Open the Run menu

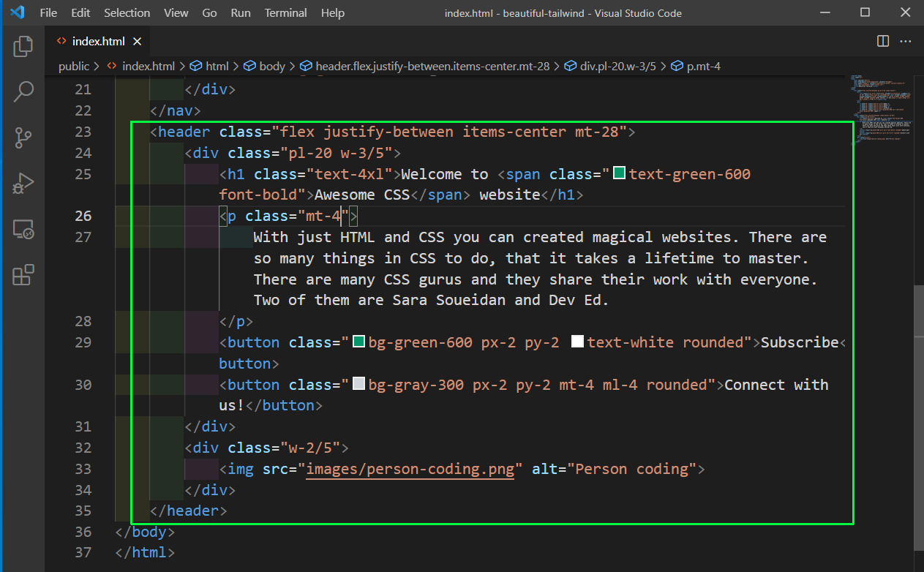[x=240, y=13]
